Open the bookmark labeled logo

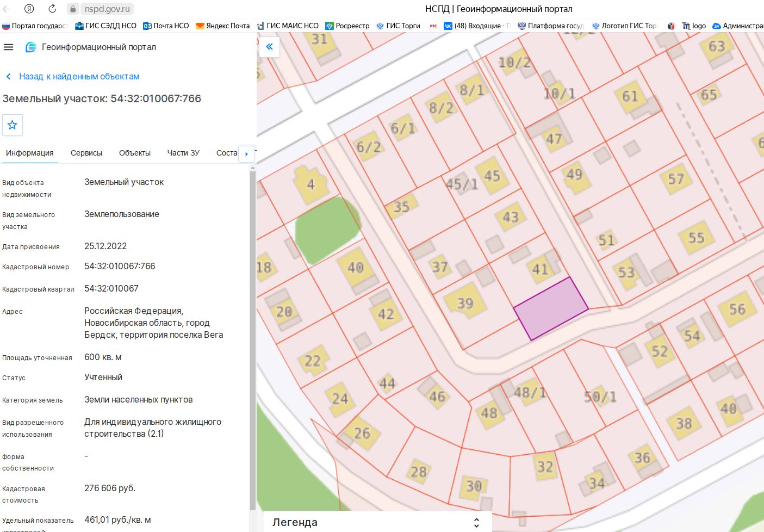[x=694, y=26]
